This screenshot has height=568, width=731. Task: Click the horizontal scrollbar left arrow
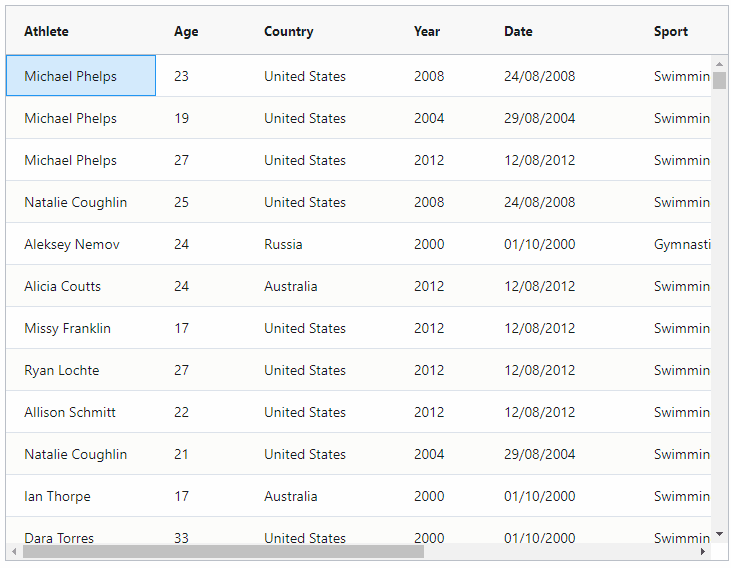click(x=14, y=551)
